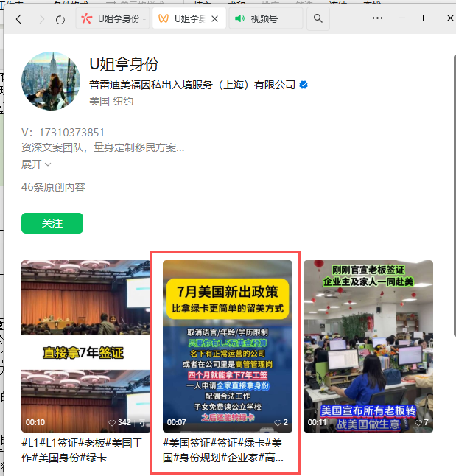The image size is (456, 476).
Task: Close the window
Action: click(x=450, y=18)
